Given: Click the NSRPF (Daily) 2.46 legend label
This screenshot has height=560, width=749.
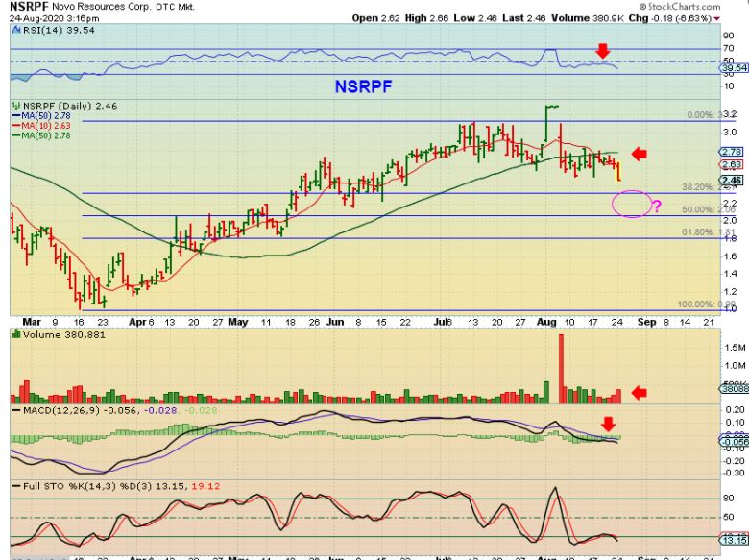Looking at the screenshot, I should coord(70,106).
